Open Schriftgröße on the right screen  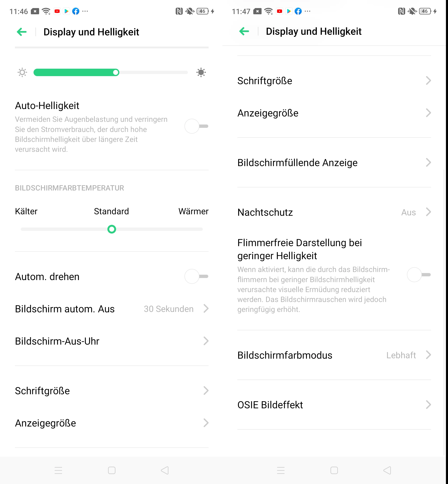pyautogui.click(x=334, y=81)
